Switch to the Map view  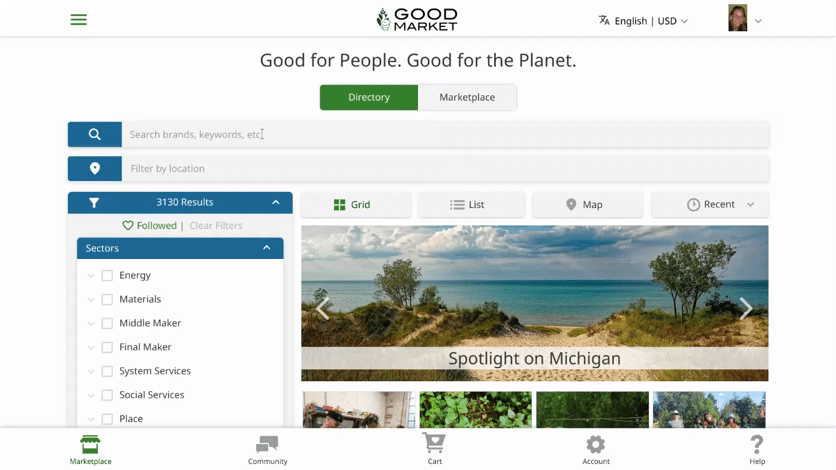pos(588,205)
